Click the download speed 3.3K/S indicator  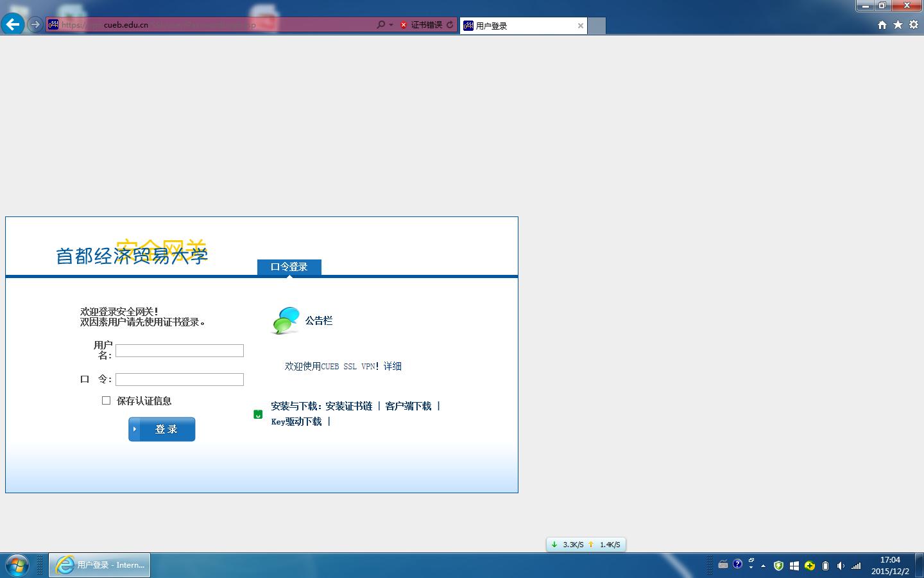pos(568,545)
